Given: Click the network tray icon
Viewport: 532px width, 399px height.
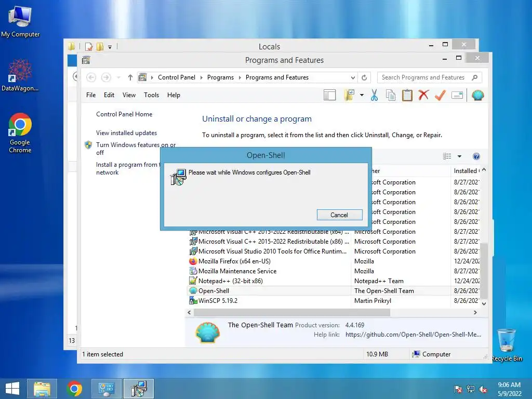Looking at the screenshot, I should pos(471,389).
